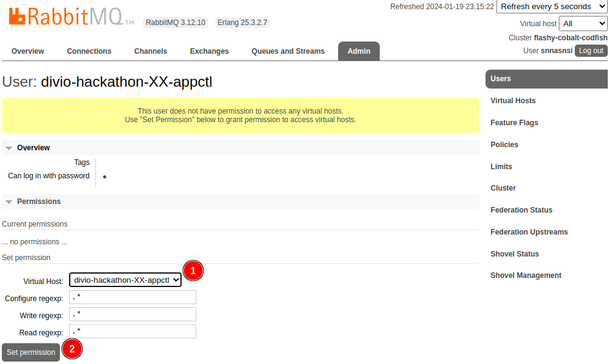Open the Feature Flags page
Screen dimensions: 609x364
tap(514, 123)
